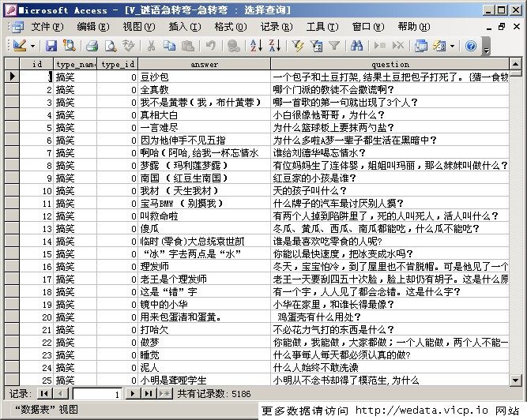Click the Cut scissors icon

click(151, 46)
